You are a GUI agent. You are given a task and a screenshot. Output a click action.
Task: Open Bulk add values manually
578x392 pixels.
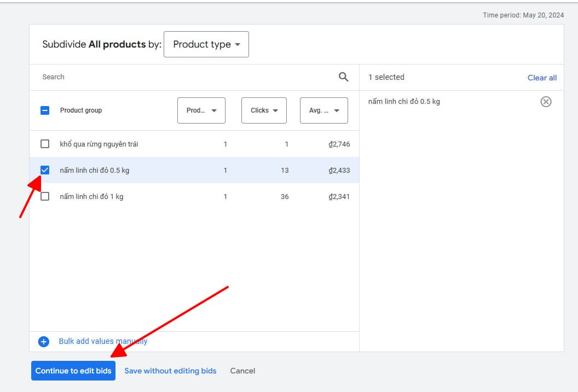tap(103, 341)
